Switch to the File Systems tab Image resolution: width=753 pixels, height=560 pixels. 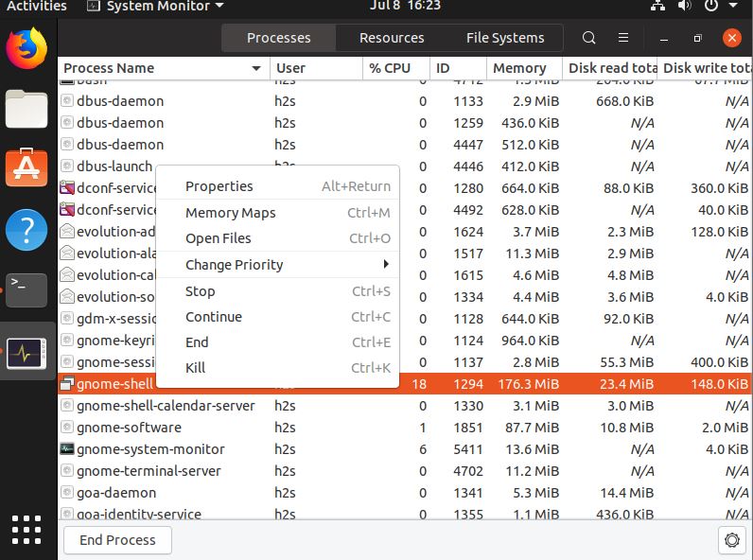(505, 38)
